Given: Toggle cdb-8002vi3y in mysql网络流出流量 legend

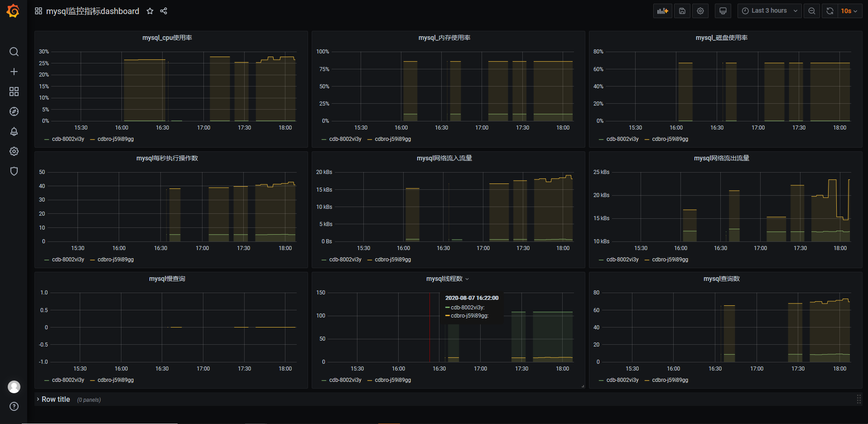Looking at the screenshot, I should [x=622, y=260].
